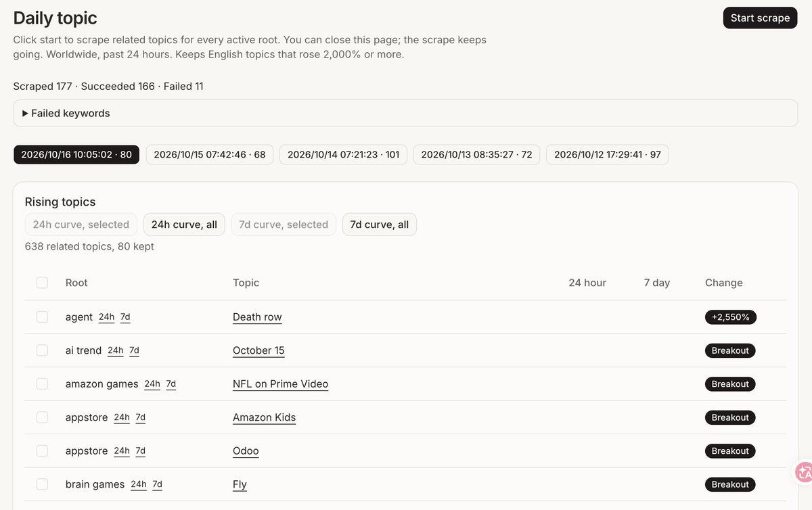
Task: Open the 7d link for agent
Action: point(125,317)
